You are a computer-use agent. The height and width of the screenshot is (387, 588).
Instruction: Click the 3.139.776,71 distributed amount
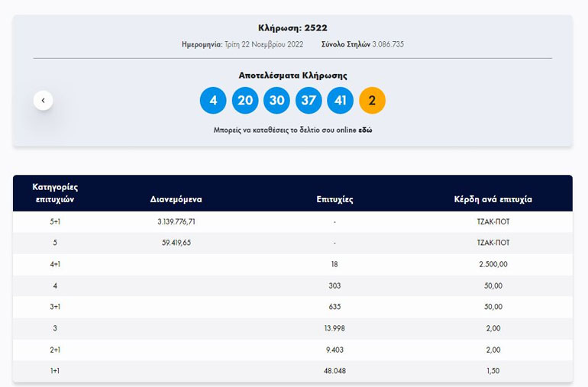176,222
